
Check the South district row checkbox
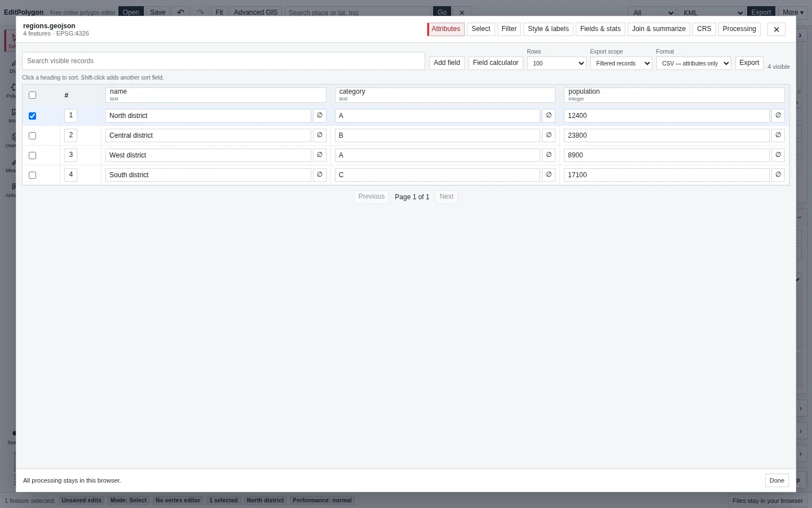32,175
